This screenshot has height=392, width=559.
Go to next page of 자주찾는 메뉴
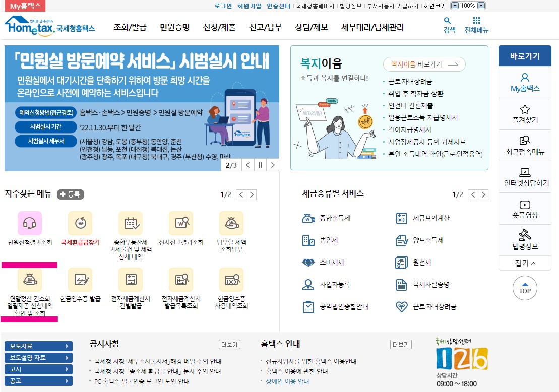tap(252, 194)
